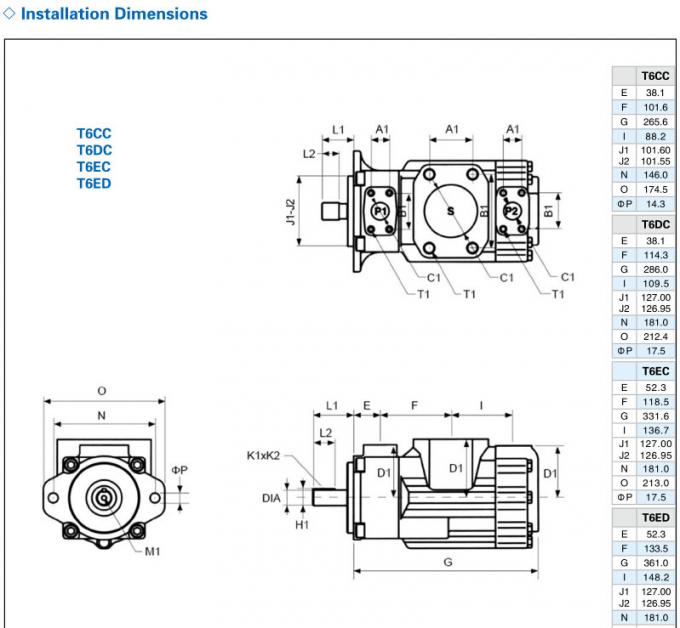The height and width of the screenshot is (628, 680).
Task: Click the 14.3 ΦP value
Action: coord(655,204)
